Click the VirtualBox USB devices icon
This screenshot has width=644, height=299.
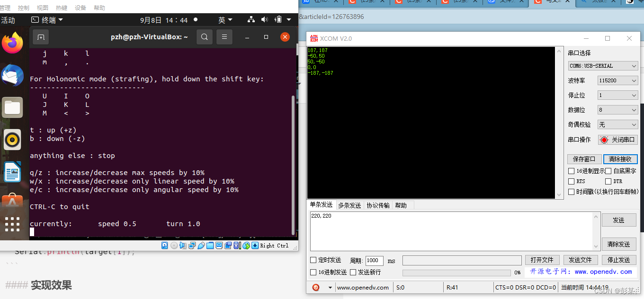point(201,246)
